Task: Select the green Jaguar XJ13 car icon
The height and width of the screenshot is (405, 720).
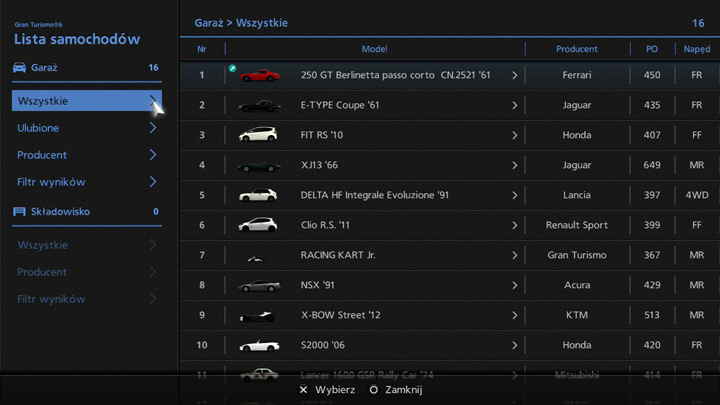Action: tap(259, 166)
